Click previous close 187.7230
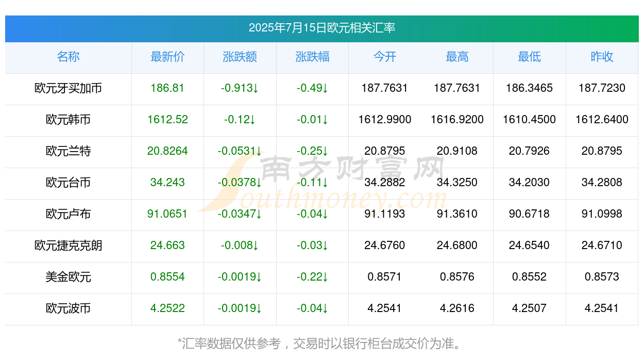The width and height of the screenshot is (644, 360). tap(602, 88)
